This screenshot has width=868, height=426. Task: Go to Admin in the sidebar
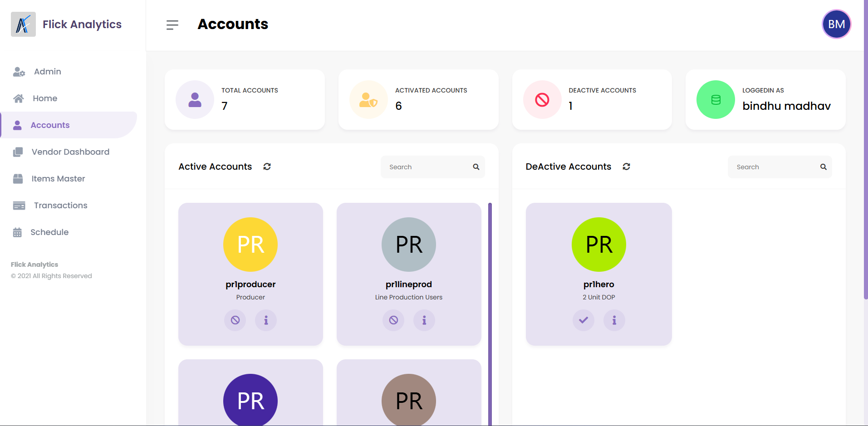point(47,72)
